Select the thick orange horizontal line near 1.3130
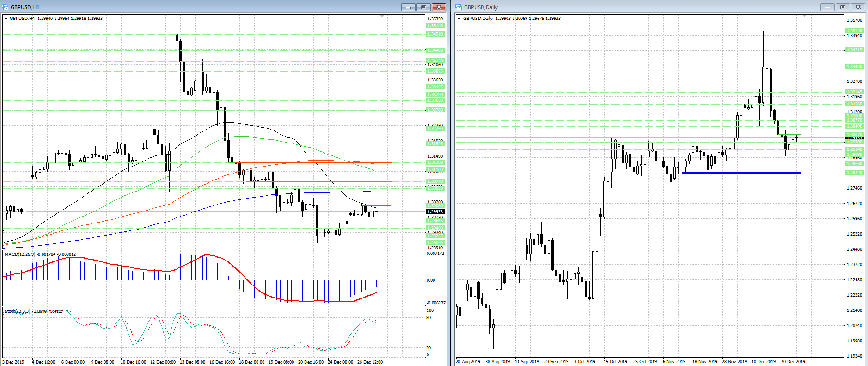 click(x=313, y=162)
